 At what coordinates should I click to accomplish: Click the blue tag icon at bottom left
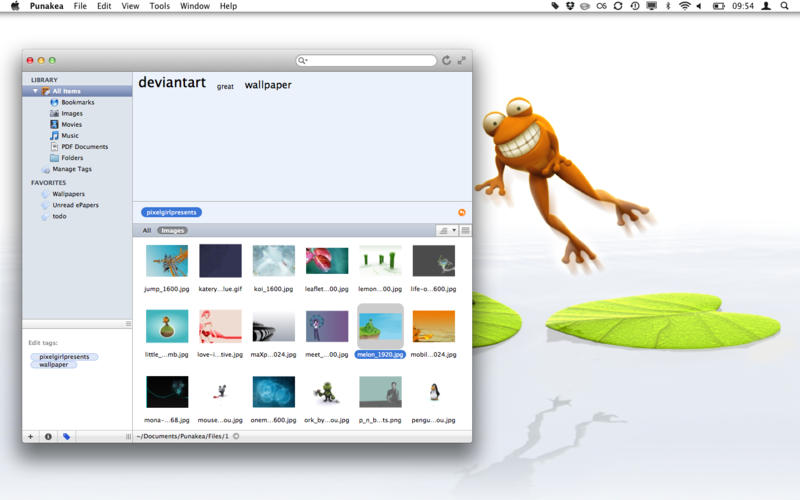[66, 436]
